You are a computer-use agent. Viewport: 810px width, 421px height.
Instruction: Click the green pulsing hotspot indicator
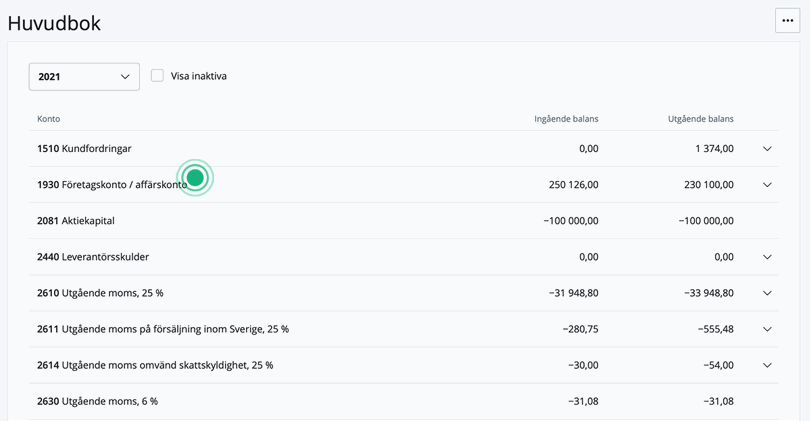195,178
